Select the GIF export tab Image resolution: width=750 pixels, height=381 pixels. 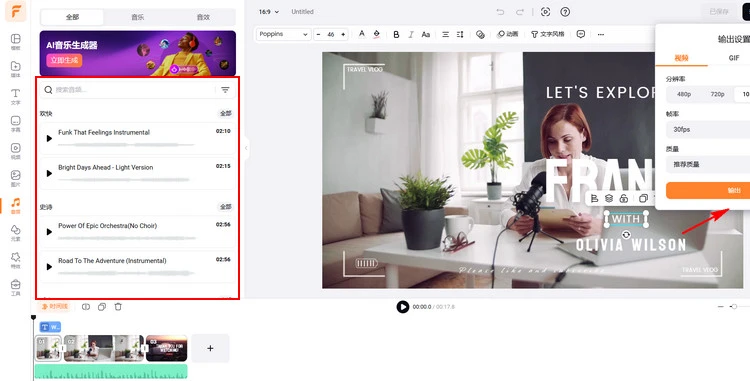[x=734, y=58]
